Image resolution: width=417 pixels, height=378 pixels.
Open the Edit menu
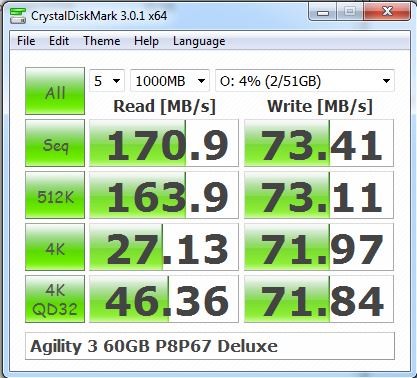pyautogui.click(x=59, y=41)
